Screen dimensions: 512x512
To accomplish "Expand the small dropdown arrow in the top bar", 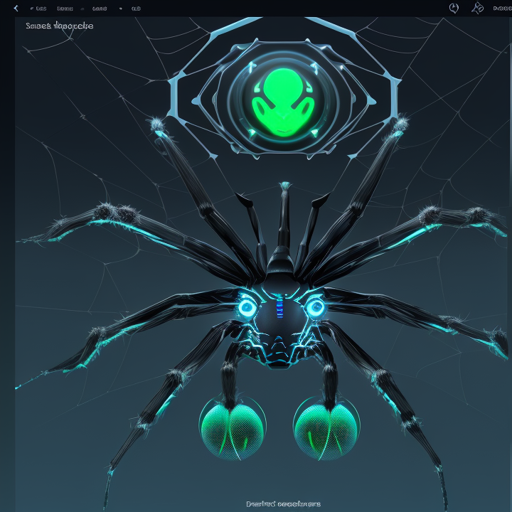I will pos(121,9).
